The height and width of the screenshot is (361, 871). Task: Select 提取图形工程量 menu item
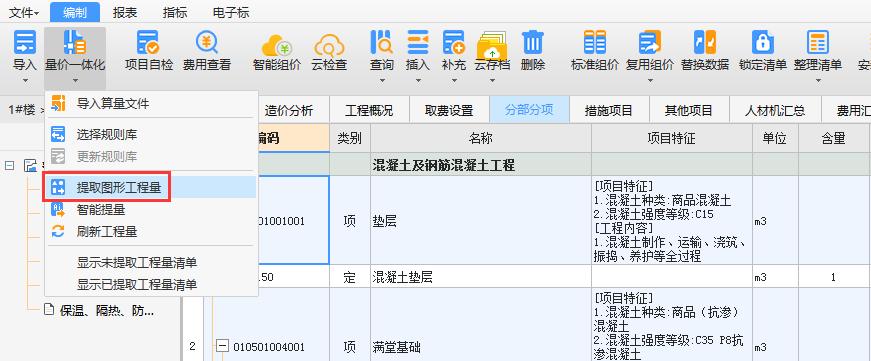coord(151,188)
